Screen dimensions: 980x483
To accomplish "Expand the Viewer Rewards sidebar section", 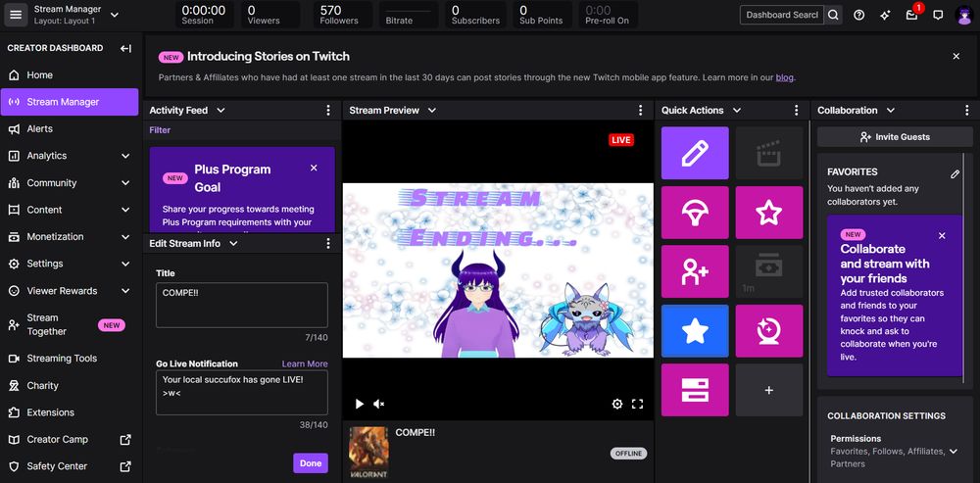I will pos(125,291).
